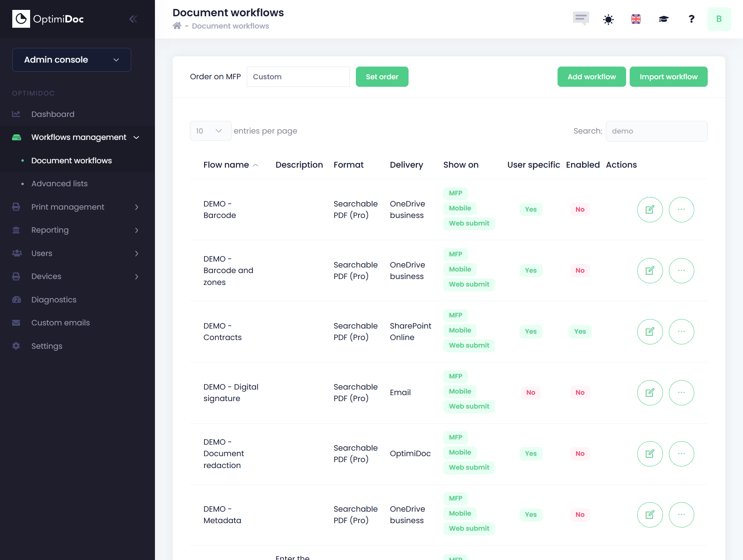Click the Add workflow button
Screen dimensions: 743x560
(591, 77)
